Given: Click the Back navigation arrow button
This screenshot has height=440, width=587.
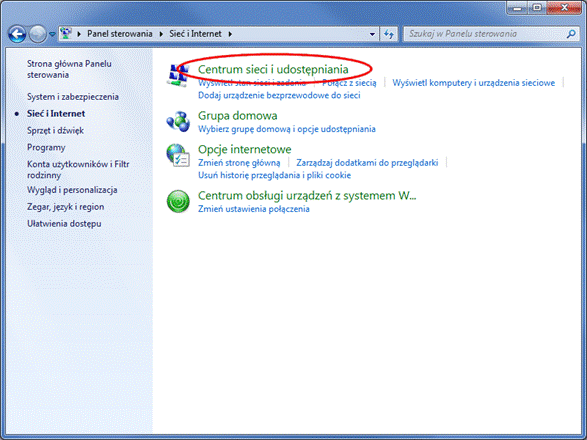Looking at the screenshot, I should coord(17,34).
